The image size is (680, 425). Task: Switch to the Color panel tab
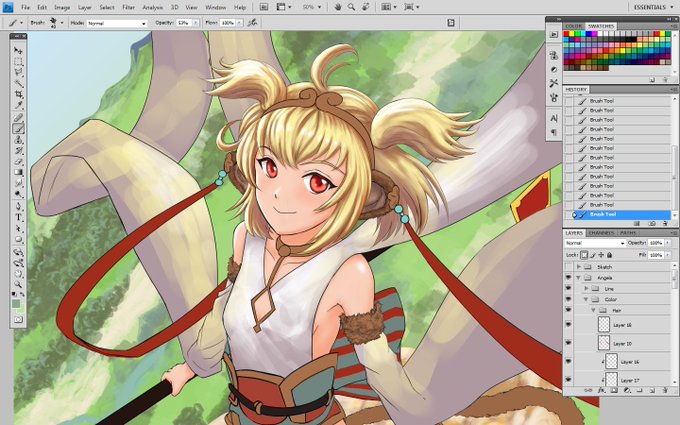click(x=573, y=26)
